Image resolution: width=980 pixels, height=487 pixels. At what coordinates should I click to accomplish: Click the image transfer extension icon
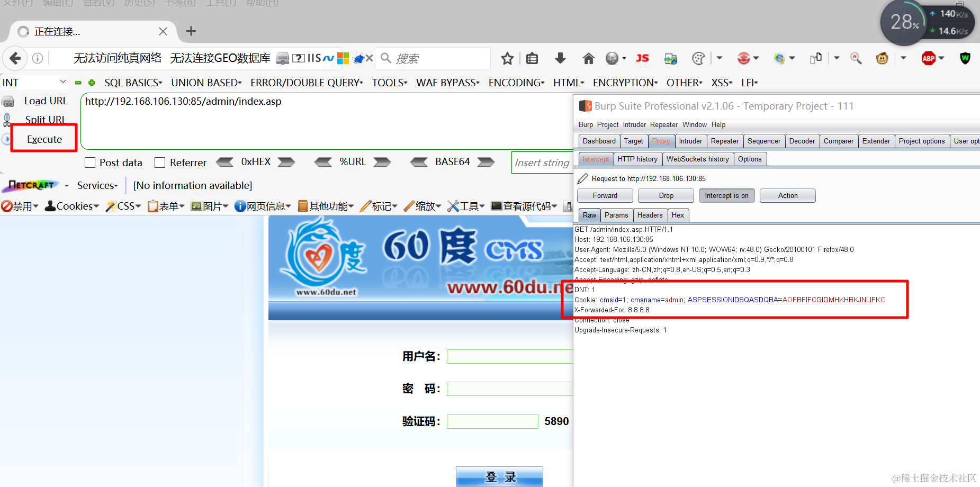click(x=671, y=58)
